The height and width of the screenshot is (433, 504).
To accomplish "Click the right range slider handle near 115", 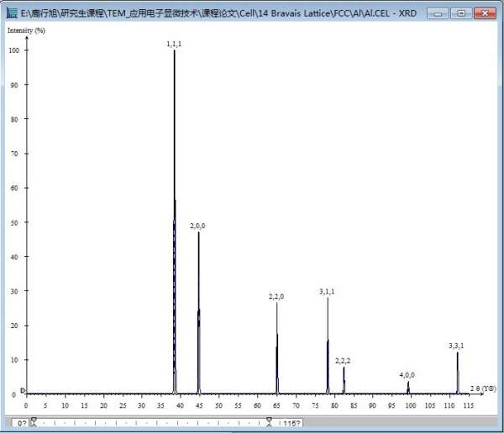I will pyautogui.click(x=270, y=422).
